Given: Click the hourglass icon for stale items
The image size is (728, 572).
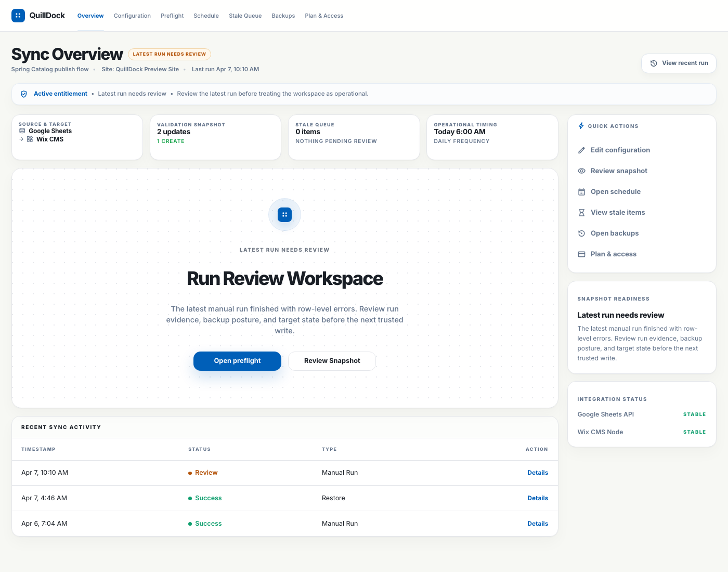Looking at the screenshot, I should tap(581, 213).
